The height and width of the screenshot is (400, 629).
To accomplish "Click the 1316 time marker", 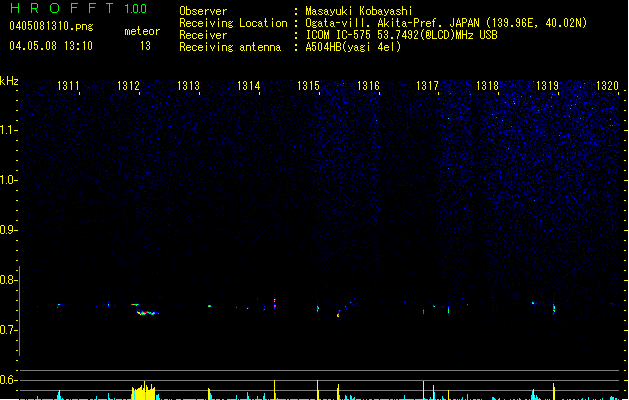I will (368, 86).
